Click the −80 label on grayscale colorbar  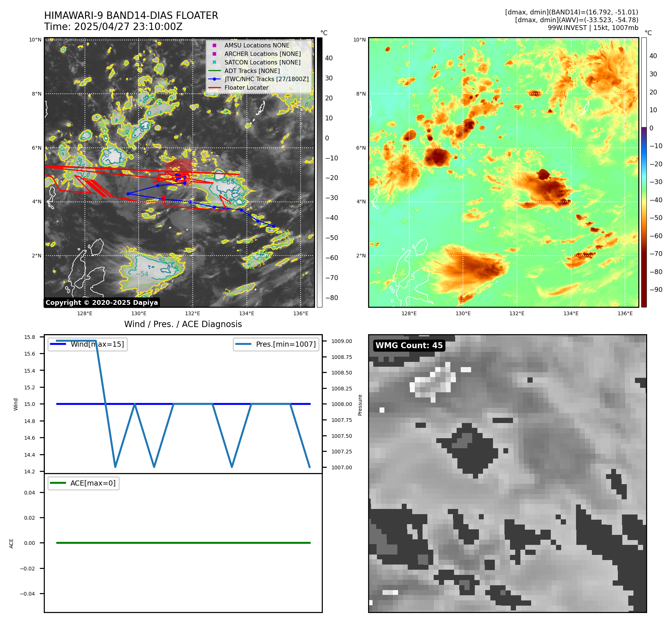tap(332, 298)
